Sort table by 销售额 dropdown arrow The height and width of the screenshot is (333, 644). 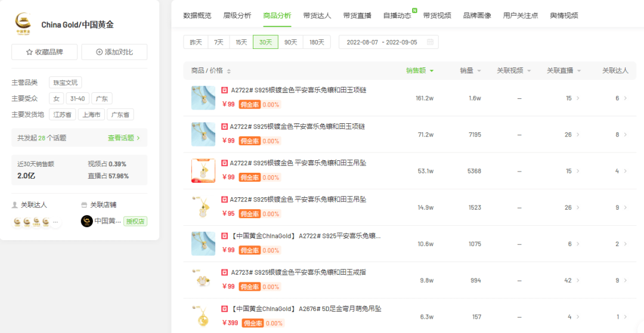(432, 71)
